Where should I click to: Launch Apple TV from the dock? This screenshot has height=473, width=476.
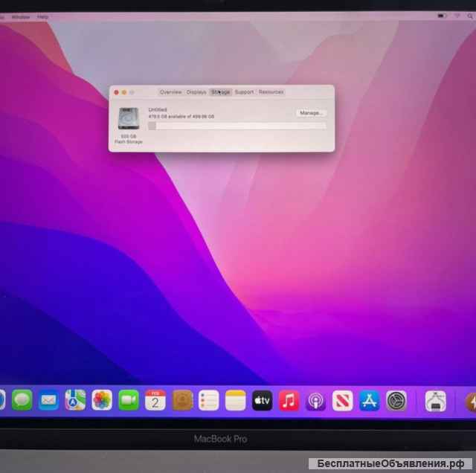pos(262,400)
